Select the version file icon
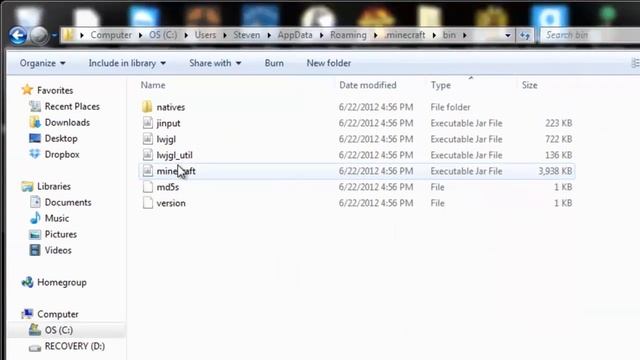Screen dimensions: 640x360 [x=147, y=203]
